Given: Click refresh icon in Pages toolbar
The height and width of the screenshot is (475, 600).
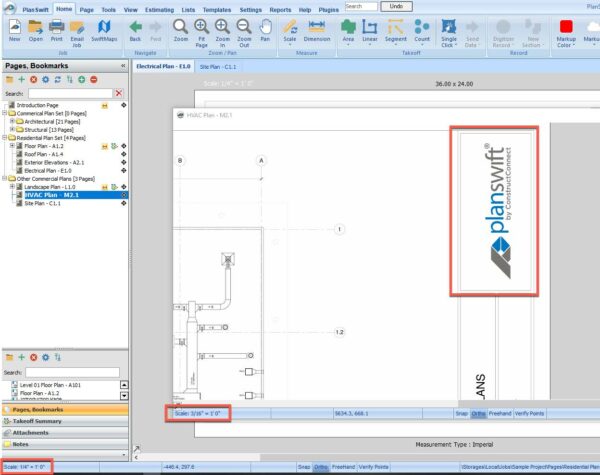Looking at the screenshot, I should [x=57, y=80].
